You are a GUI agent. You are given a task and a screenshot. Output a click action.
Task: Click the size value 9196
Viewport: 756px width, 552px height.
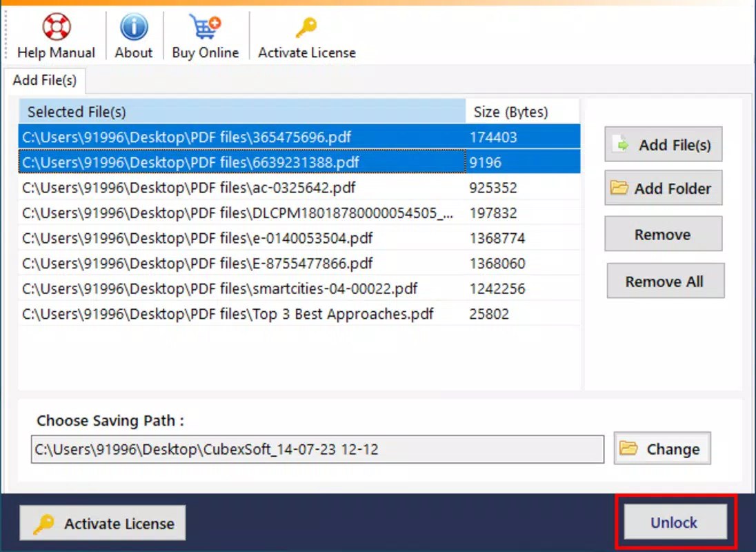tap(485, 162)
